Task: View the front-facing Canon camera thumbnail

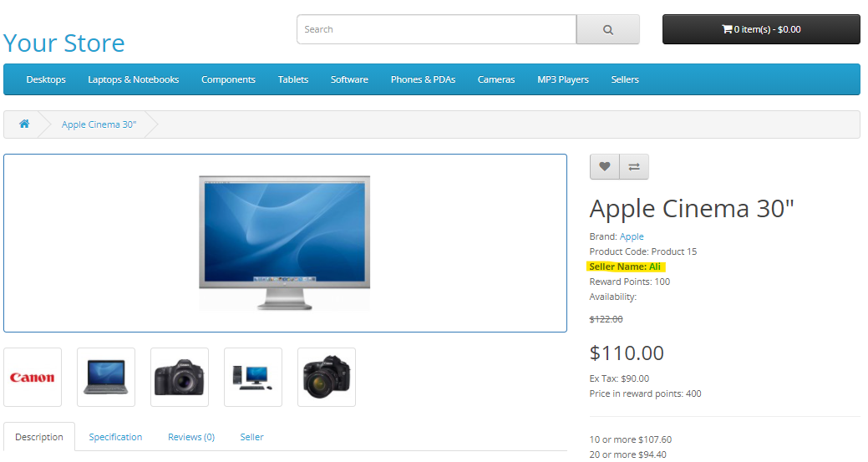Action: pos(180,378)
